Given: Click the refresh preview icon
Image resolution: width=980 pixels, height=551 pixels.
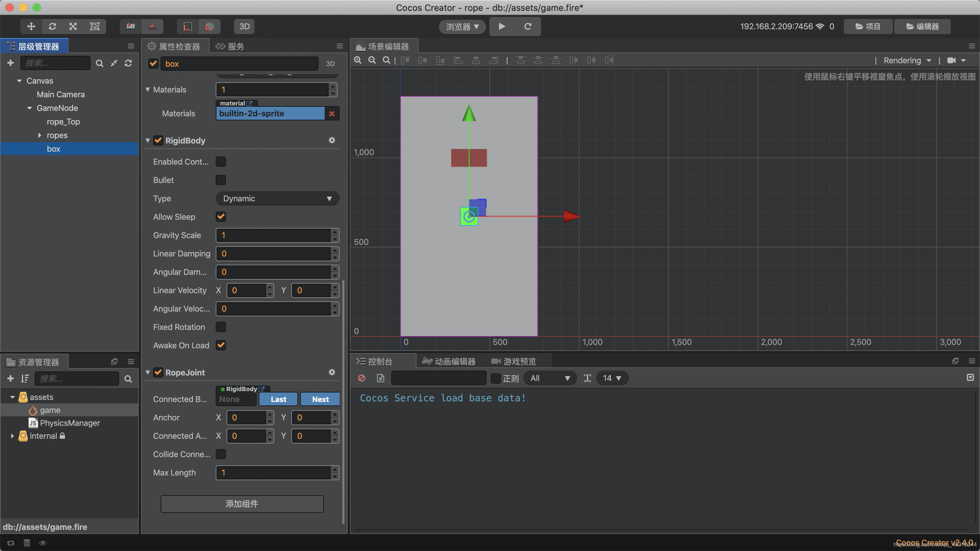Looking at the screenshot, I should [528, 26].
